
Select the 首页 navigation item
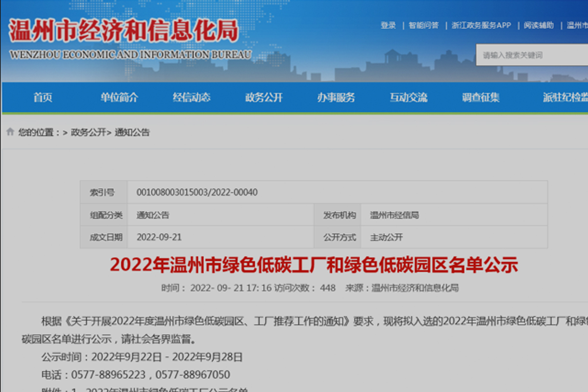pos(43,98)
